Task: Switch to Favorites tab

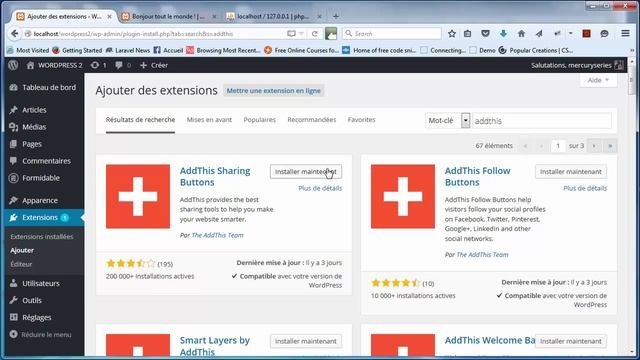Action: [361, 120]
